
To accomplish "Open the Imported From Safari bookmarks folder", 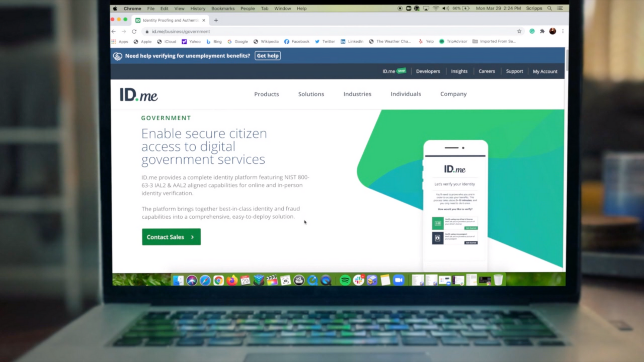I will point(494,41).
